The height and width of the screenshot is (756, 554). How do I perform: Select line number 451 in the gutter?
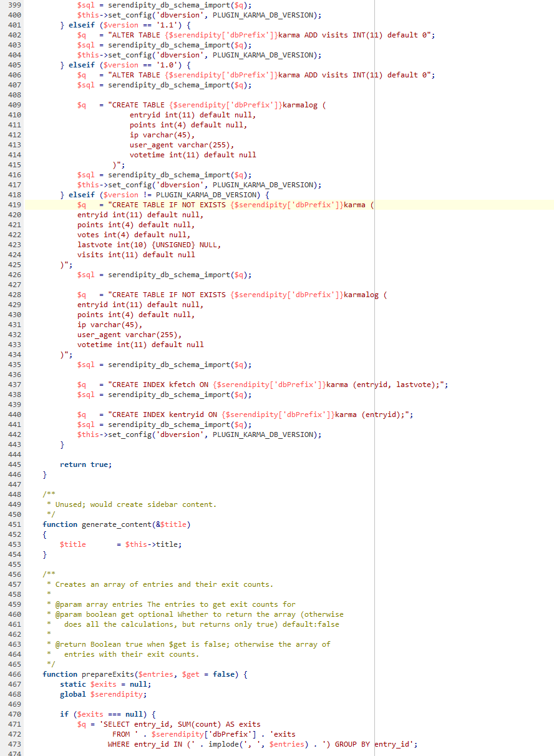[14, 524]
